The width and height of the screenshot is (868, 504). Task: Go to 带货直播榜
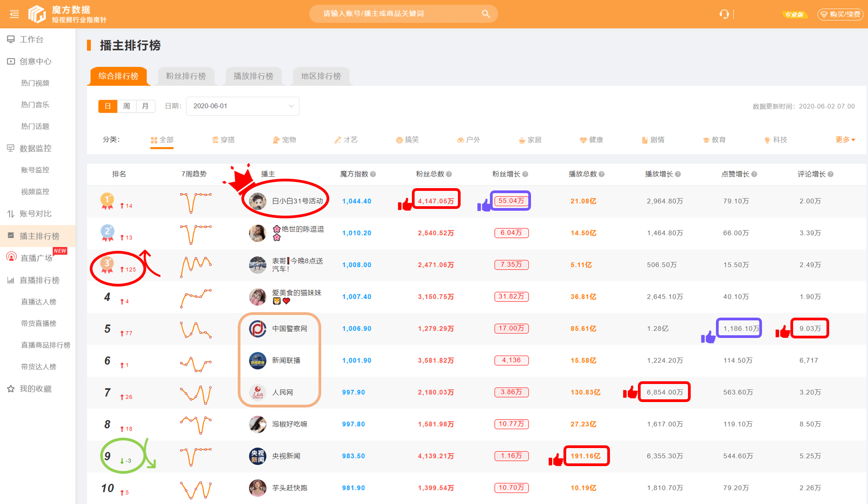39,324
